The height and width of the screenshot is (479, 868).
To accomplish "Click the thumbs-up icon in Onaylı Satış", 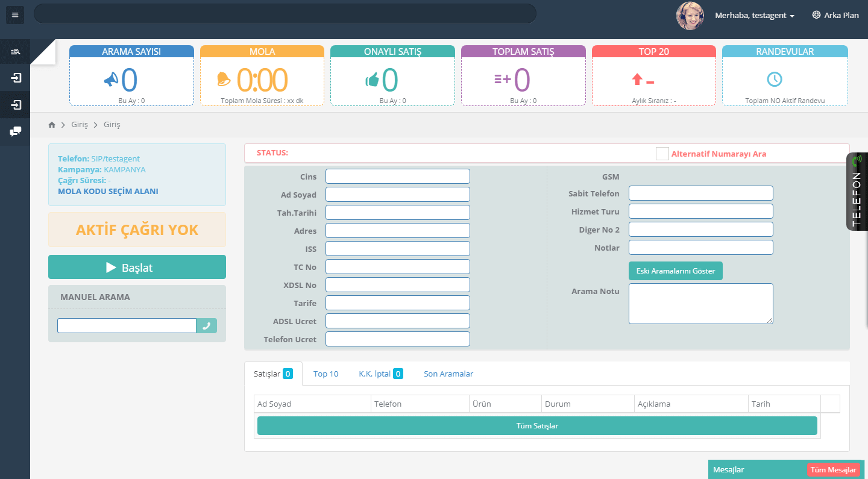I will [372, 79].
